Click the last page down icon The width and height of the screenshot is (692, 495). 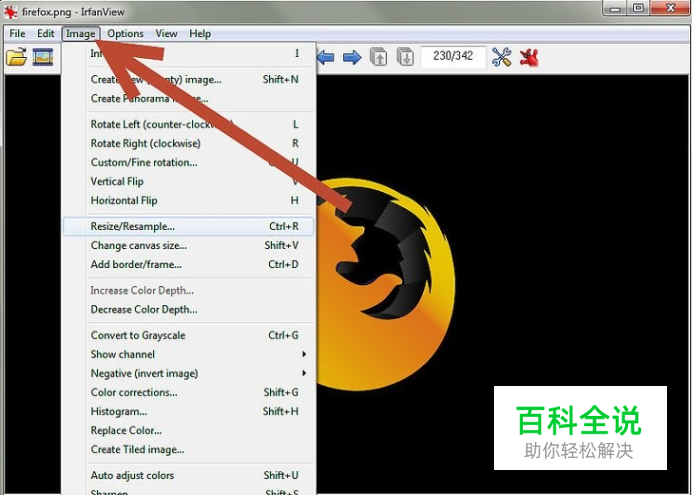[x=405, y=57]
